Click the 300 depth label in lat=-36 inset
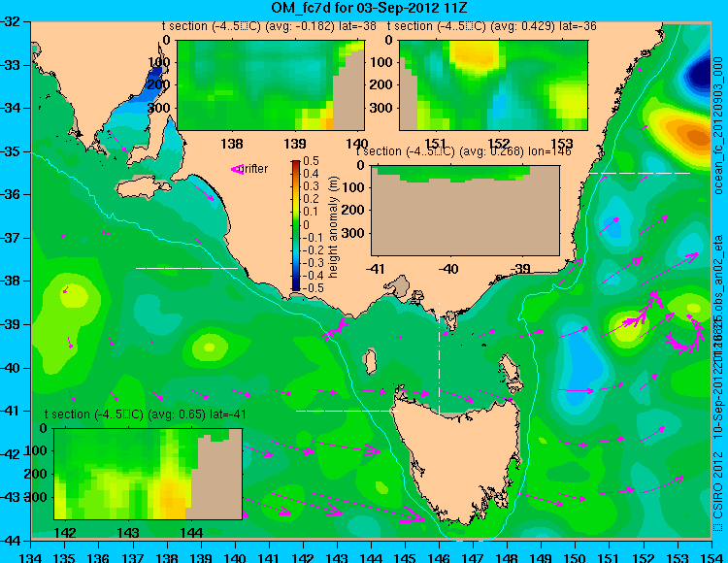728x563 pixels. [x=381, y=108]
